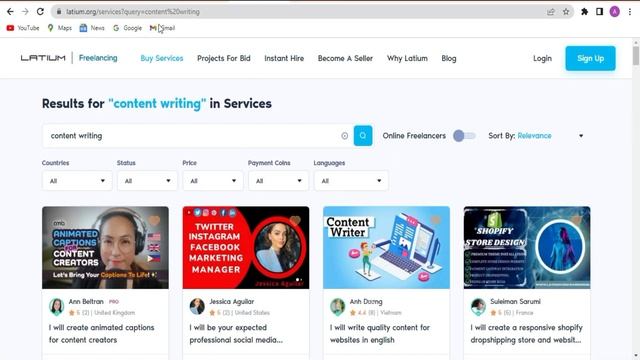640x360 pixels.
Task: Bookmark this page with star icon
Action: [x=566, y=12]
